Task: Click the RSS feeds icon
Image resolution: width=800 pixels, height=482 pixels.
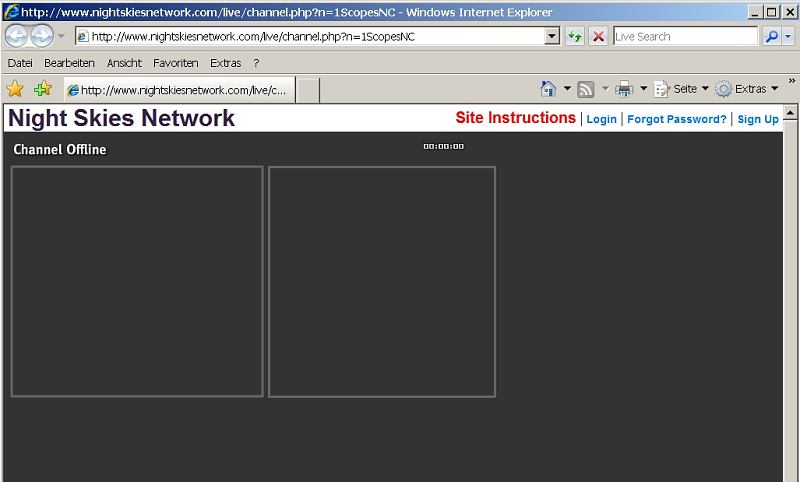Action: [x=586, y=89]
